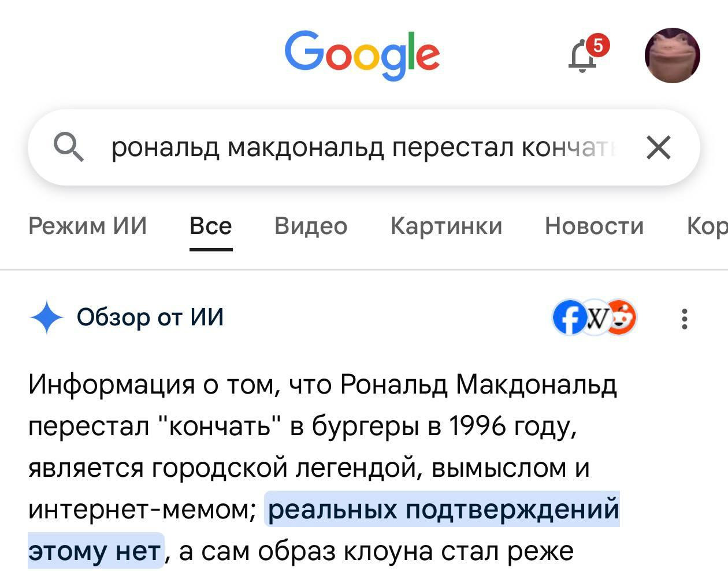Go to the Картинки tab
Screen dimensions: 728x571
446,225
